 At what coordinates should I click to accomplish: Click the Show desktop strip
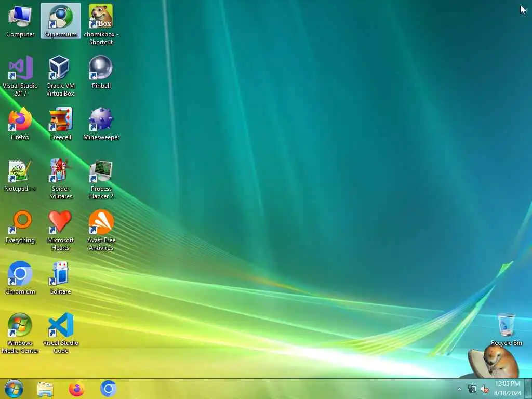[x=528, y=389]
